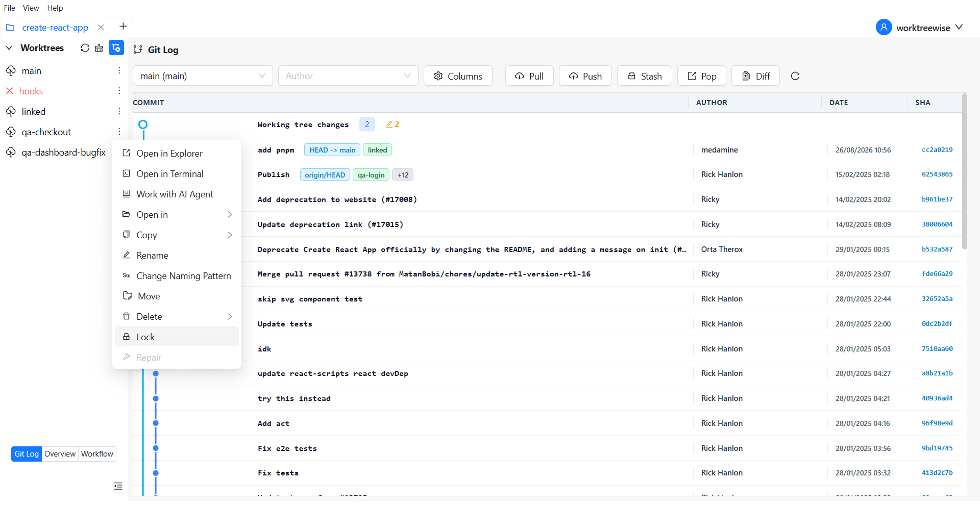Click the pencil modified-files indicator

tap(393, 124)
